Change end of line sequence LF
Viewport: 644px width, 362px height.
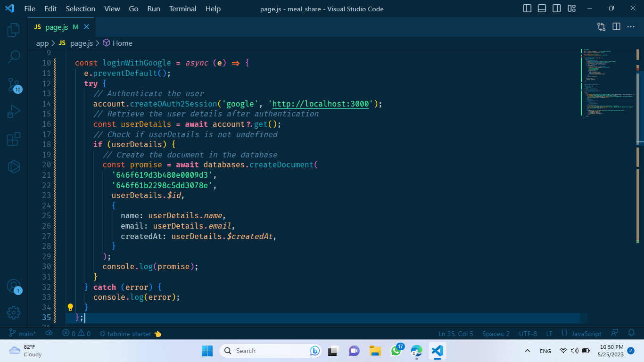coord(549,334)
